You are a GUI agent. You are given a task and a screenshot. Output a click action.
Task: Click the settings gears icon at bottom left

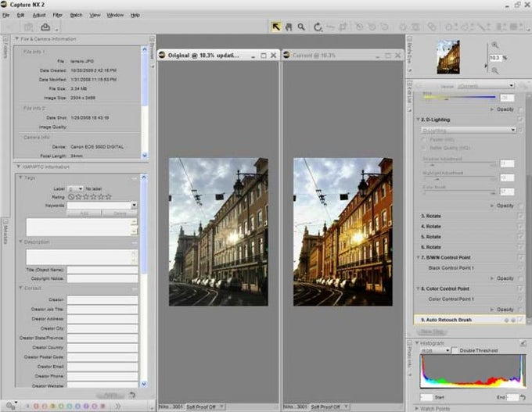coord(10,406)
